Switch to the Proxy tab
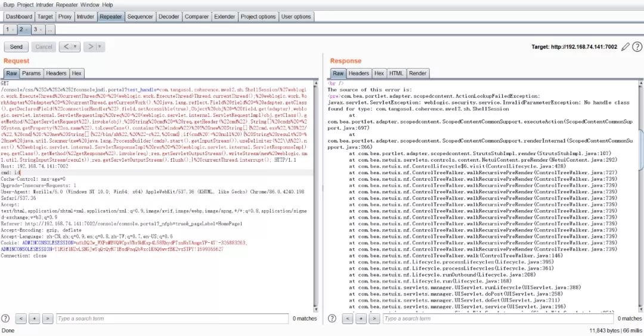Image resolution: width=644 pixels, height=336 pixels. pyautogui.click(x=64, y=17)
